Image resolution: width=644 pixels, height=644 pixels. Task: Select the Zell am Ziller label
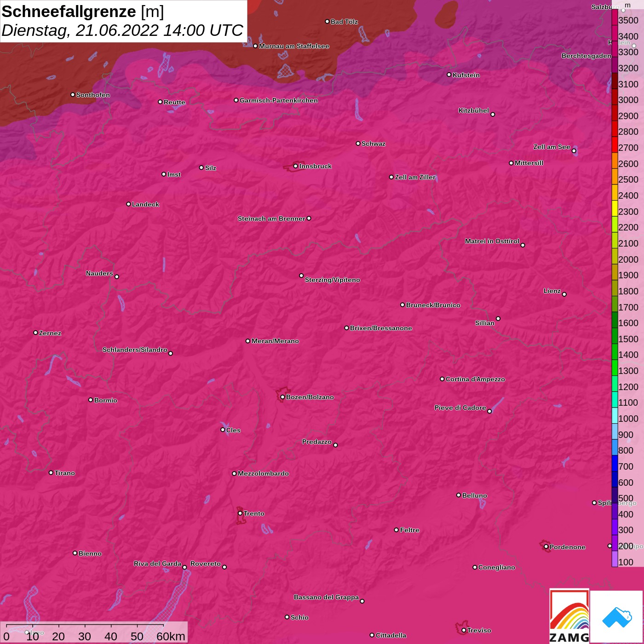[x=415, y=177]
